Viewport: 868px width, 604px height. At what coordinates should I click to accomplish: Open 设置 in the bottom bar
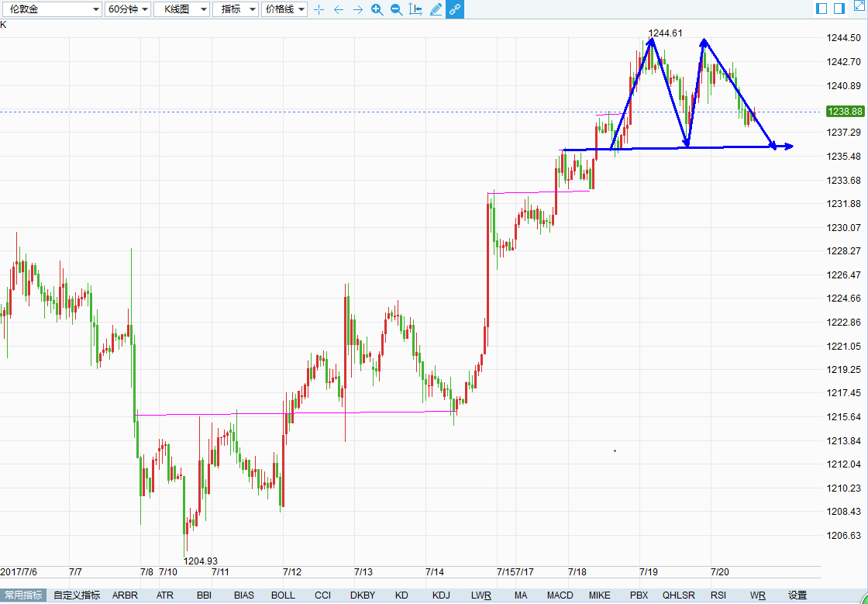(x=797, y=595)
